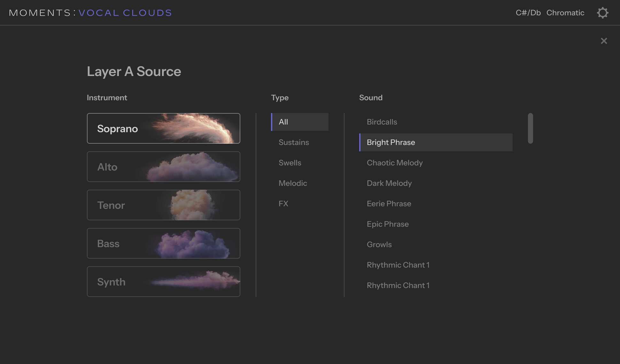
Task: Select the Bass cloud instrument
Action: click(163, 243)
